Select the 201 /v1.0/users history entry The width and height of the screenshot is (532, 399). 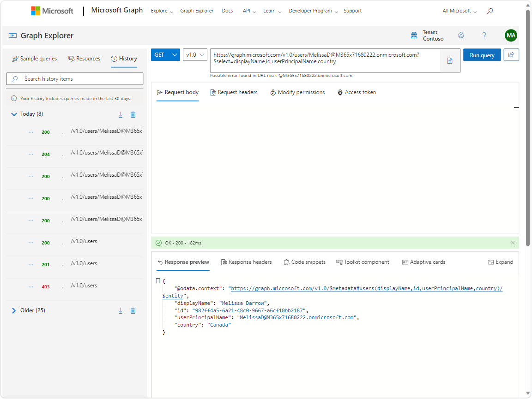click(75, 264)
